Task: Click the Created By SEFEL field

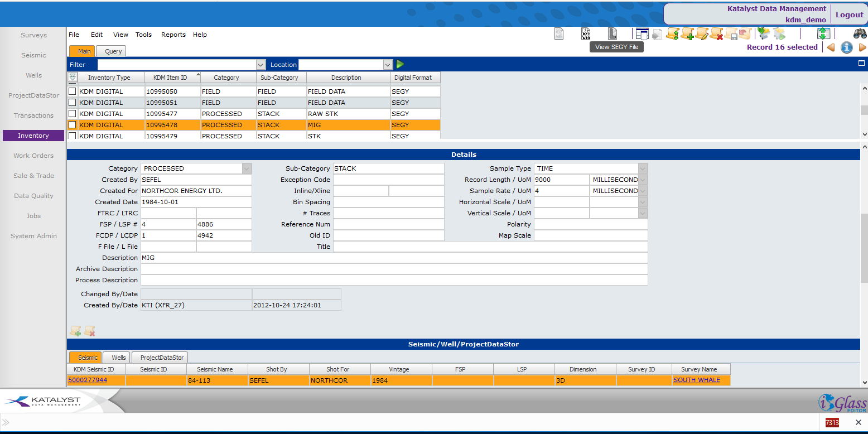Action: [196, 180]
